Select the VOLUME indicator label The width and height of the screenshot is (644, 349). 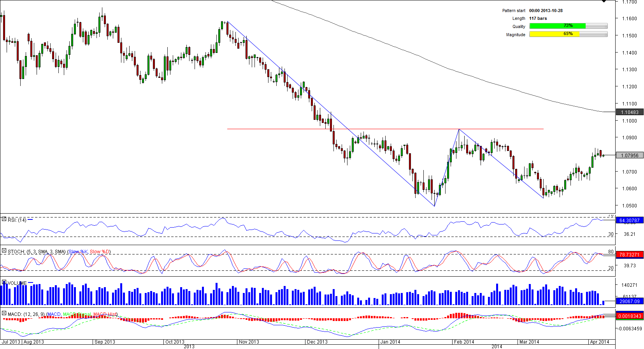click(x=17, y=283)
